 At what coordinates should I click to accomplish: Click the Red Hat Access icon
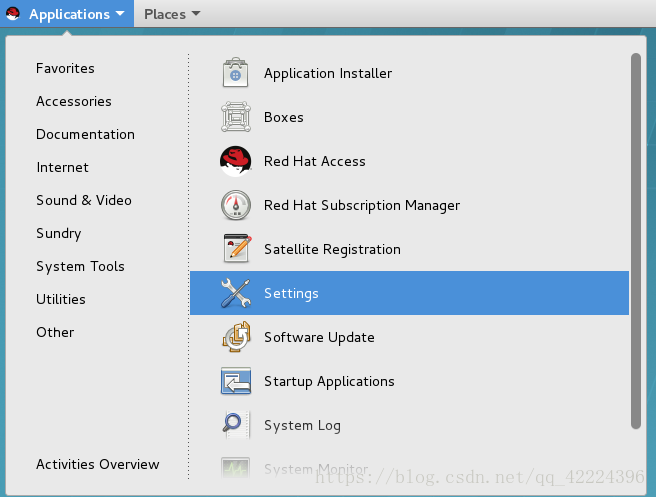pyautogui.click(x=236, y=162)
